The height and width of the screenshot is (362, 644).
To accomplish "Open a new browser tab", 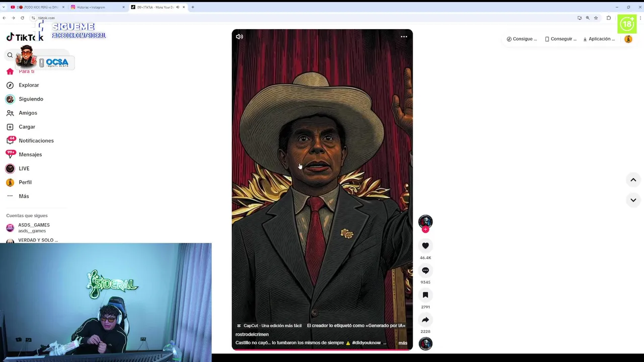I will click(193, 7).
